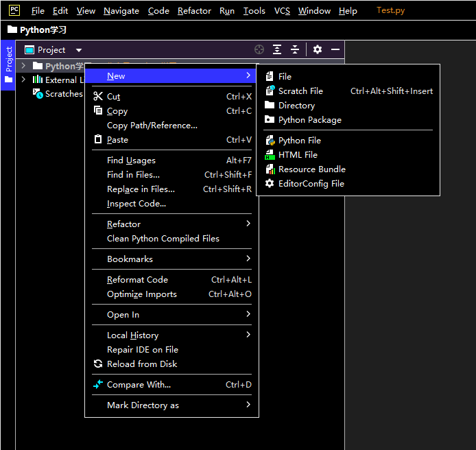Expand the External Libraries tree node
The height and width of the screenshot is (450, 476).
(x=23, y=80)
